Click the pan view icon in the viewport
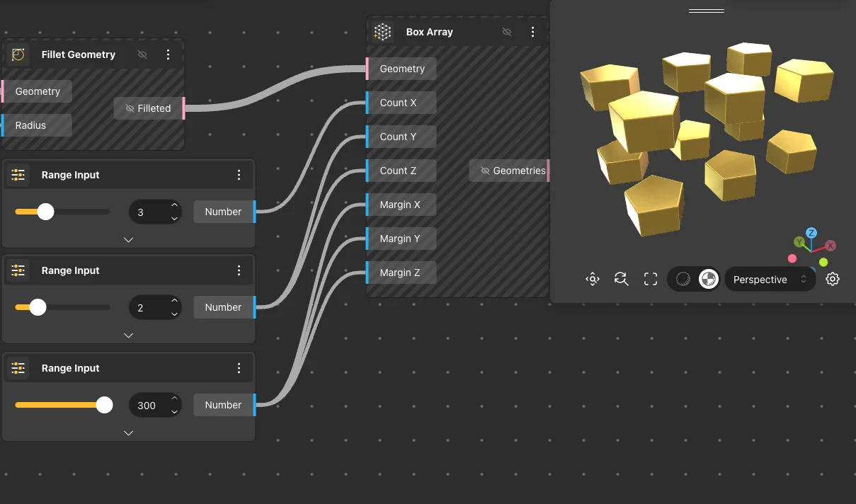The image size is (856, 504). coord(593,279)
